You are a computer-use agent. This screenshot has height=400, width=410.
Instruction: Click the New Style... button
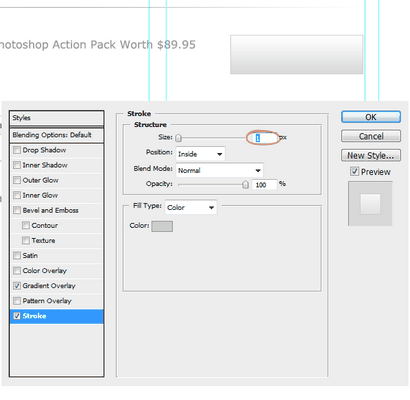click(x=371, y=155)
